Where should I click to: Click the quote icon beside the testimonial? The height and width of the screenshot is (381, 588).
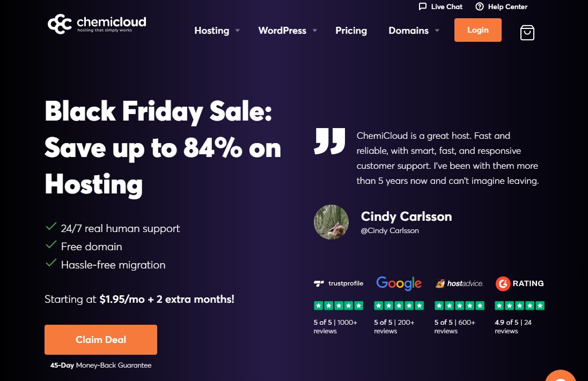click(329, 143)
